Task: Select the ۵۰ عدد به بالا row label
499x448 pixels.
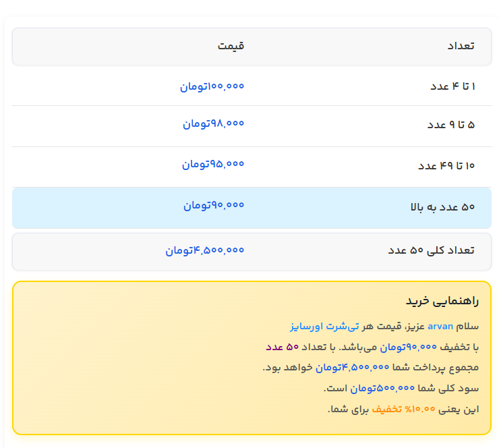Action: (x=442, y=207)
